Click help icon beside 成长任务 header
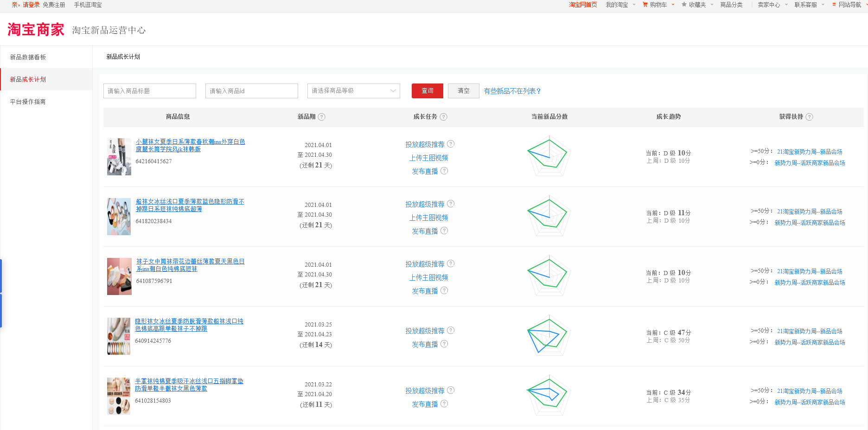Viewport: 868px width, 430px height. [x=444, y=117]
